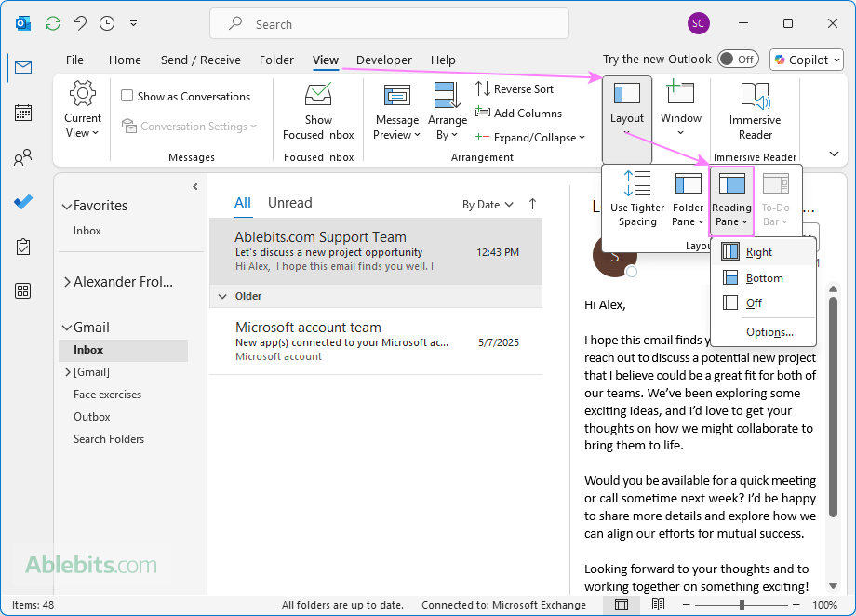
Task: Expand the Alexander Frol... account
Action: click(67, 282)
